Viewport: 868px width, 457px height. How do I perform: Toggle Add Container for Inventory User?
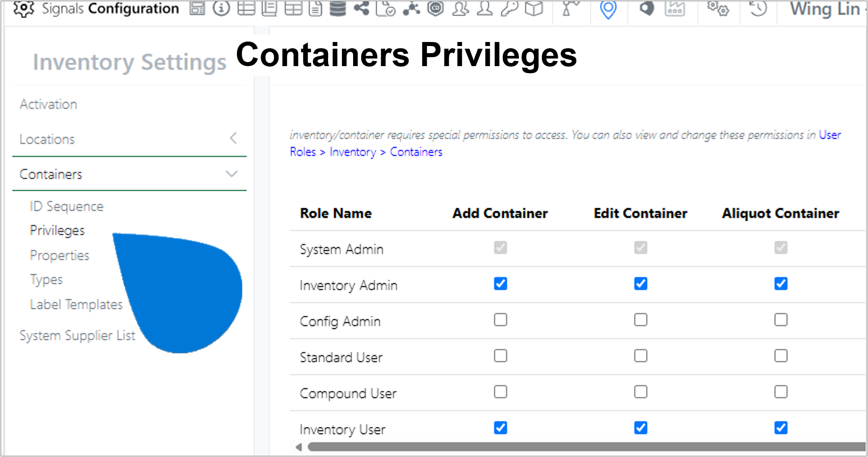pyautogui.click(x=500, y=428)
